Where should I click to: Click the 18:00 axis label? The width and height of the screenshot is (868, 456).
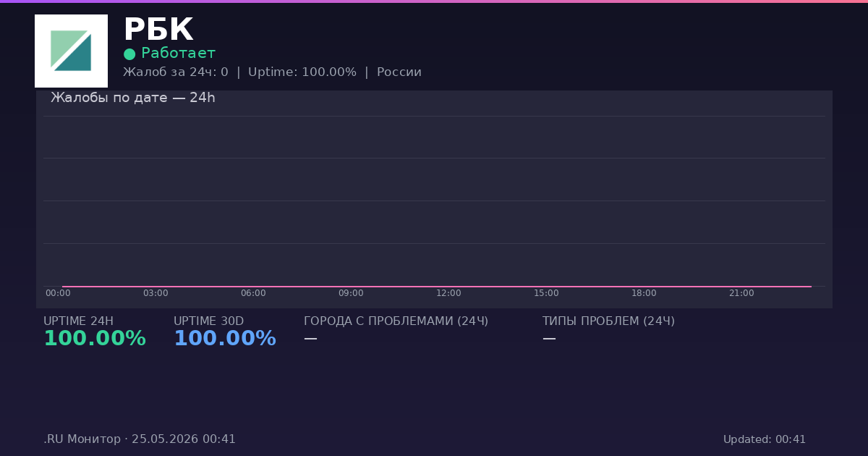point(644,293)
